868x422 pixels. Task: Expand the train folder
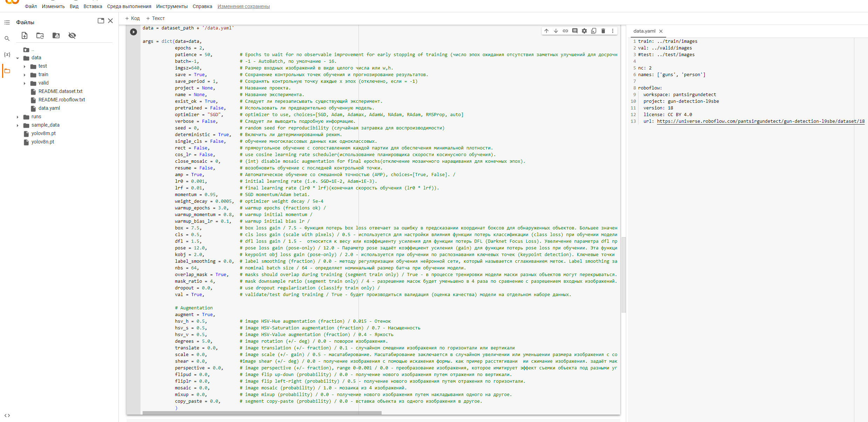pyautogui.click(x=24, y=74)
